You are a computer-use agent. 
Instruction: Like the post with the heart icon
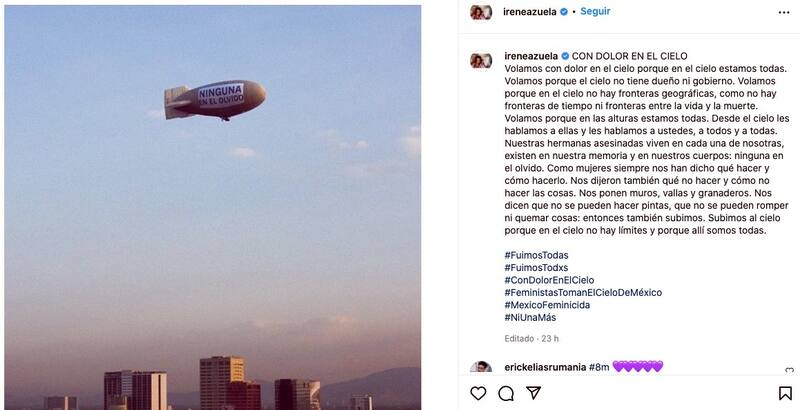click(479, 393)
